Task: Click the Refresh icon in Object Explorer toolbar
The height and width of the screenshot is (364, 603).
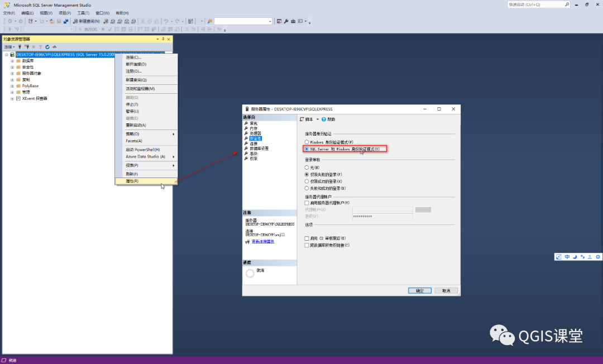Action: pyautogui.click(x=47, y=47)
